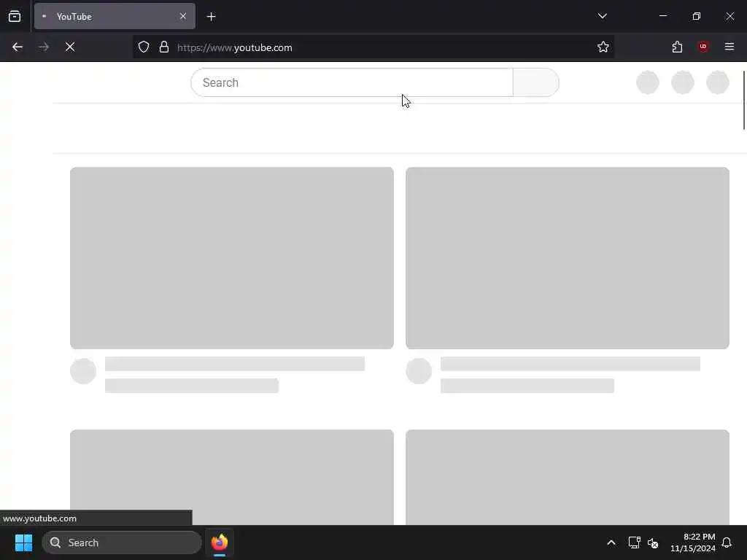This screenshot has height=560, width=747.
Task: Open tracking protection shield icon
Action: pos(144,47)
